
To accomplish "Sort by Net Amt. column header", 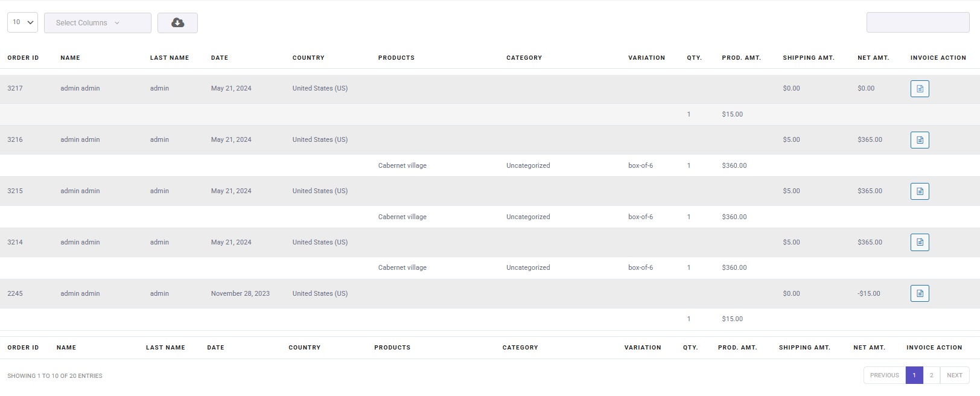I will 873,58.
